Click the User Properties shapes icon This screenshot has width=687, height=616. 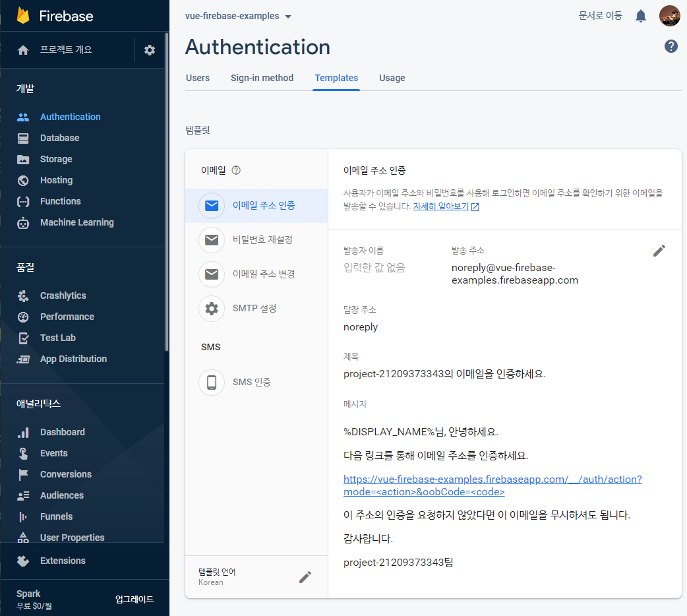(x=23, y=538)
